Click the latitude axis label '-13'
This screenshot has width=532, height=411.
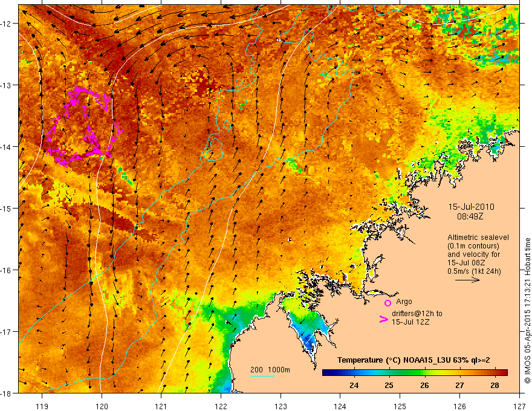(x=7, y=85)
